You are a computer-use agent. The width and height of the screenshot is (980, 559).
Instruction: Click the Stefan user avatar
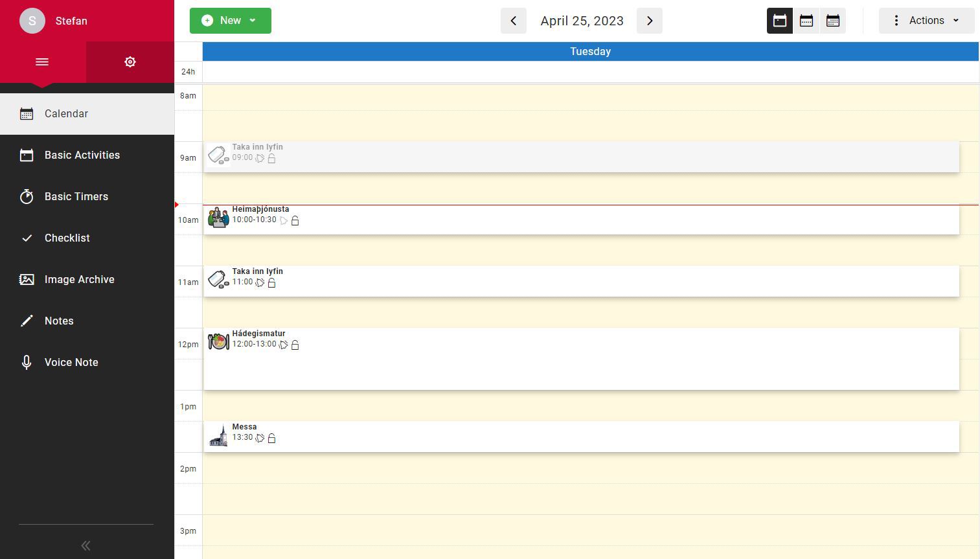pyautogui.click(x=32, y=21)
